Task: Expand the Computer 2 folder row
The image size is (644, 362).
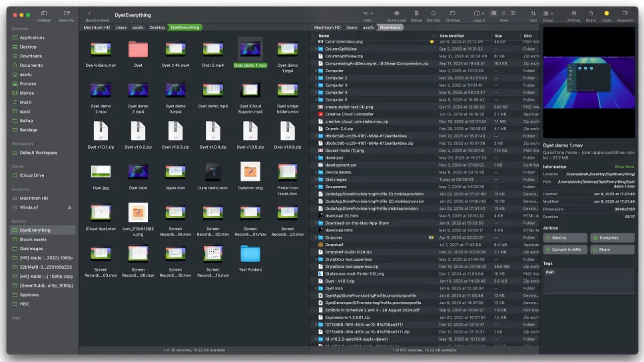Action: [316, 78]
